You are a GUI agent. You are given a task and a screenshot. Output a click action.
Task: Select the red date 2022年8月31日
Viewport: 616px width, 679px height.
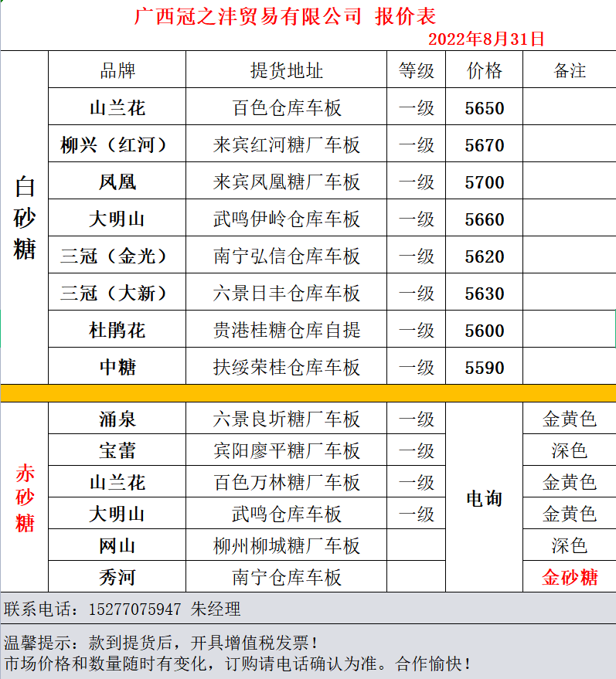pyautogui.click(x=486, y=39)
